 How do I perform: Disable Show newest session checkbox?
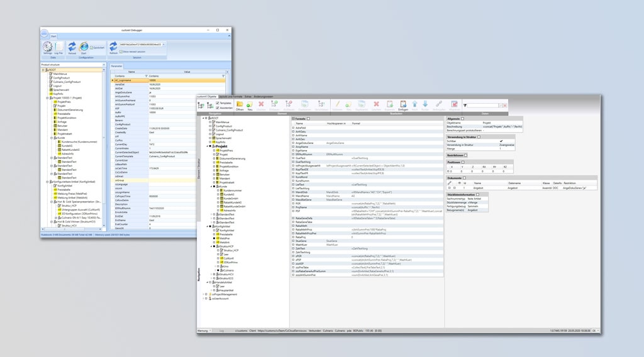pyautogui.click(x=121, y=51)
